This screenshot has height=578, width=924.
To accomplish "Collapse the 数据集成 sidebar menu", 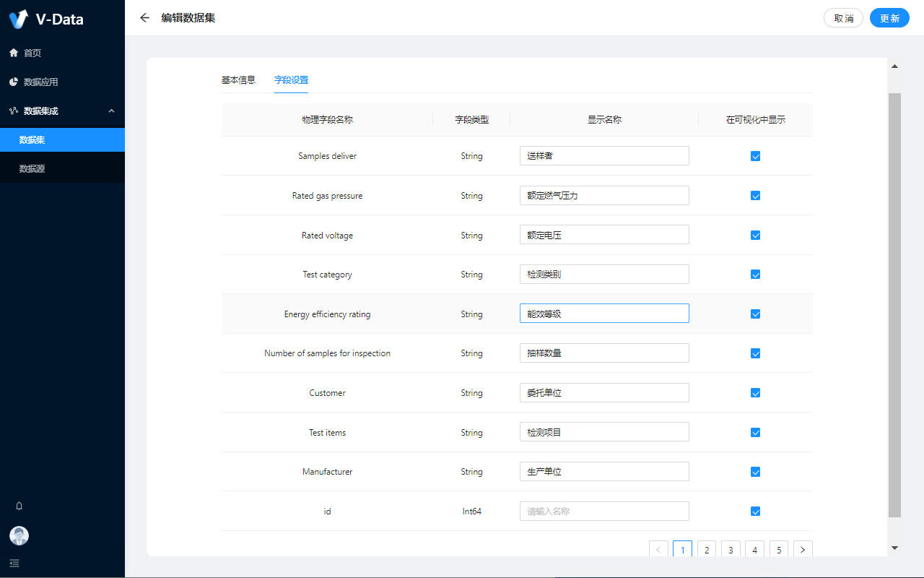I will point(111,111).
